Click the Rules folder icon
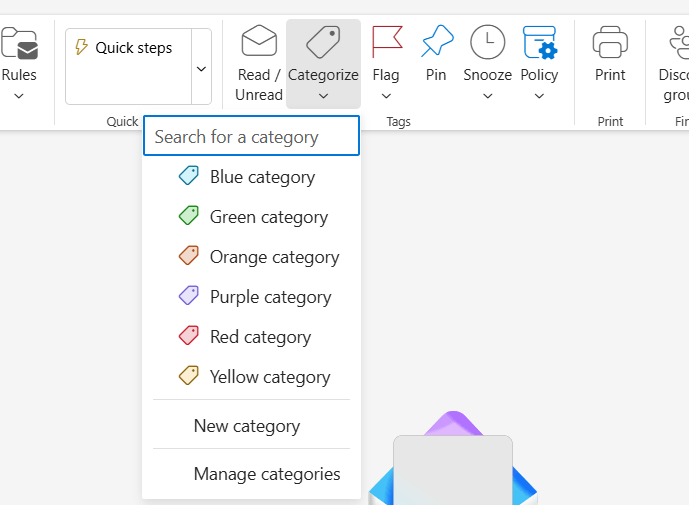The width and height of the screenshot is (689, 505). click(19, 43)
